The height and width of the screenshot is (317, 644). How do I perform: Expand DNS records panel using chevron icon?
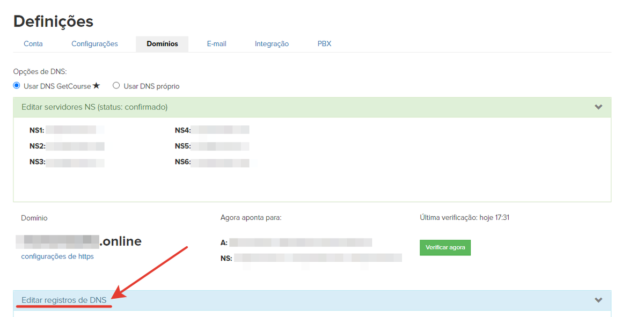(598, 300)
